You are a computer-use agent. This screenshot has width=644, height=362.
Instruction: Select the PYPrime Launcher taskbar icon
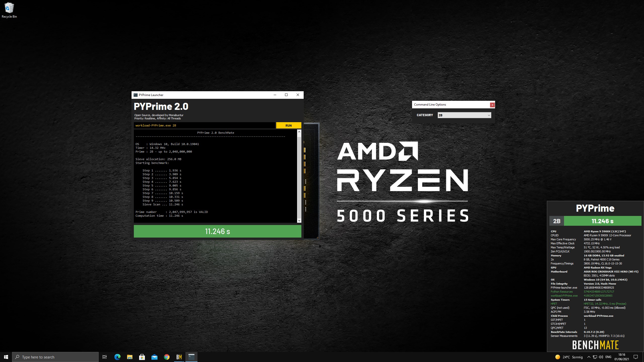pyautogui.click(x=191, y=357)
